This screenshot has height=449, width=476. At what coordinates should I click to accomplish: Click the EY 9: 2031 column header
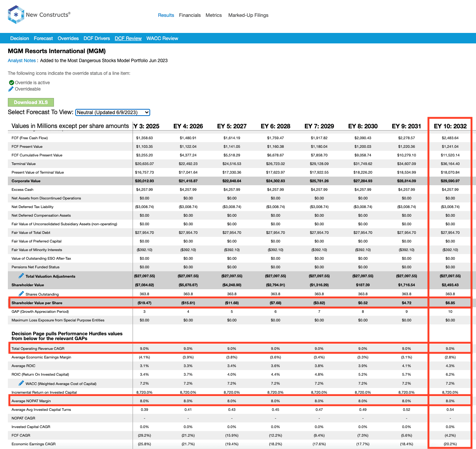pyautogui.click(x=407, y=126)
